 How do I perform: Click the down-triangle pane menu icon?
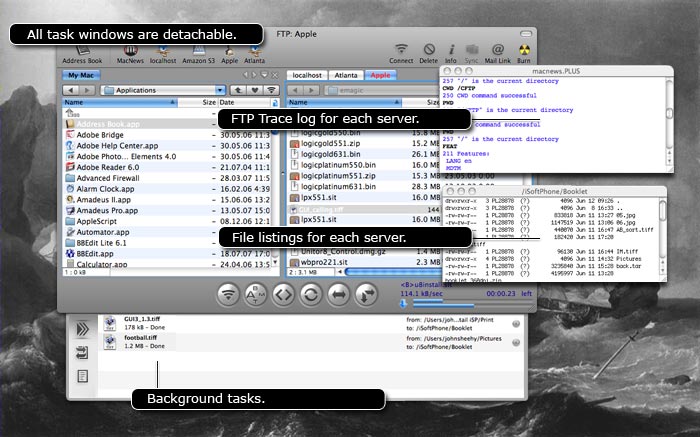(264, 75)
